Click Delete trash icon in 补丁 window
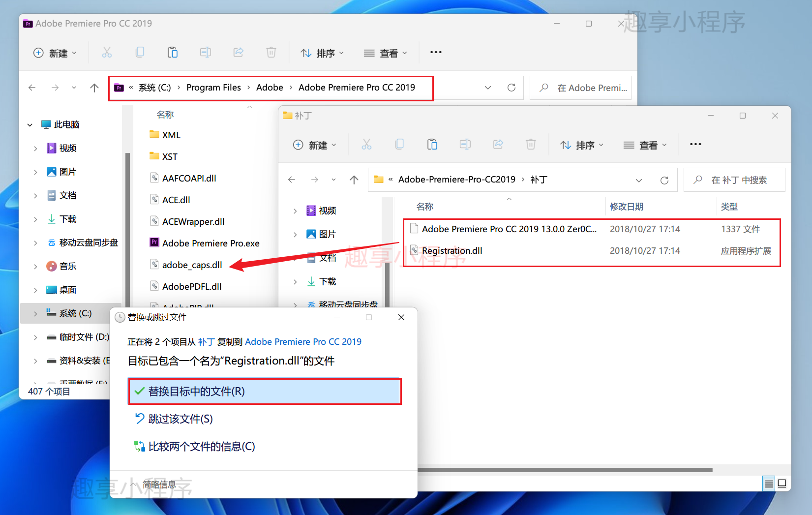Viewport: 812px width, 515px height. [x=531, y=145]
